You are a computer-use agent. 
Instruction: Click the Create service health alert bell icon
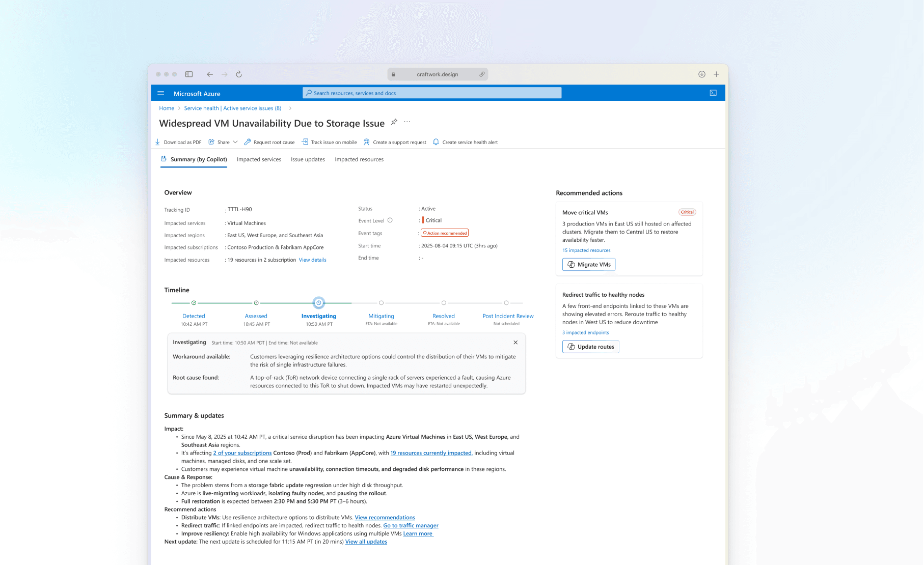pyautogui.click(x=436, y=142)
